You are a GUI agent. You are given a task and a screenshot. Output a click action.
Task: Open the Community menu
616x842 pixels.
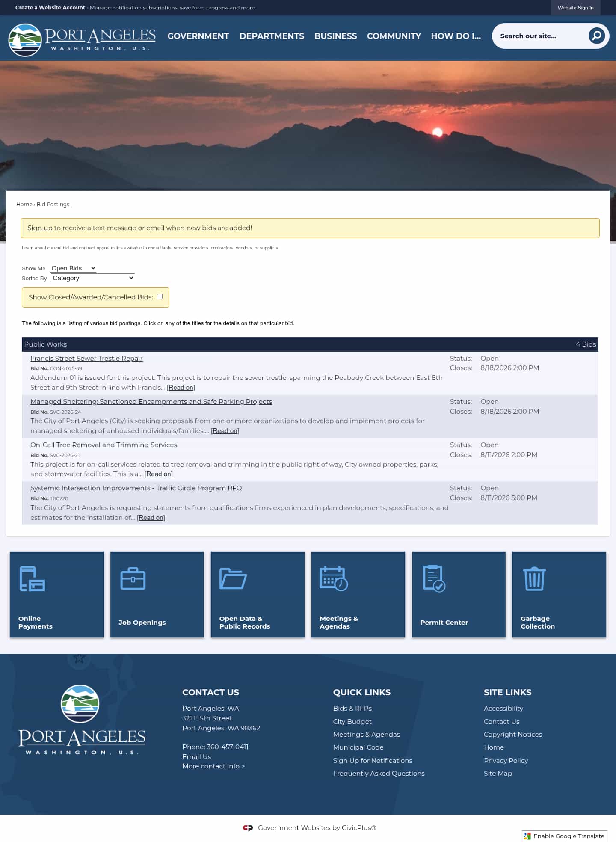point(394,36)
